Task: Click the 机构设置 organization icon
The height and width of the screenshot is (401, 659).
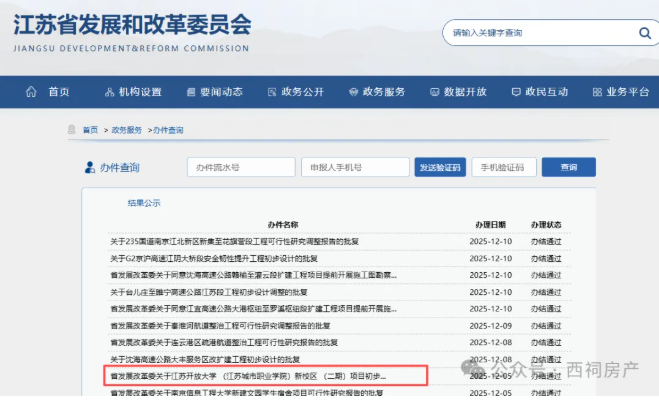Action: [108, 92]
